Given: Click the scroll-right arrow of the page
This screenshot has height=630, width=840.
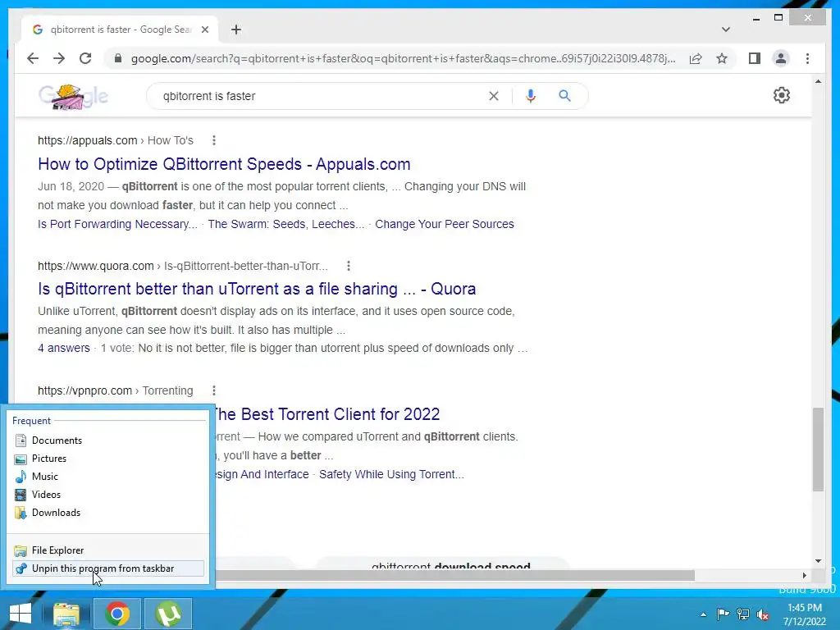Looking at the screenshot, I should (x=804, y=575).
